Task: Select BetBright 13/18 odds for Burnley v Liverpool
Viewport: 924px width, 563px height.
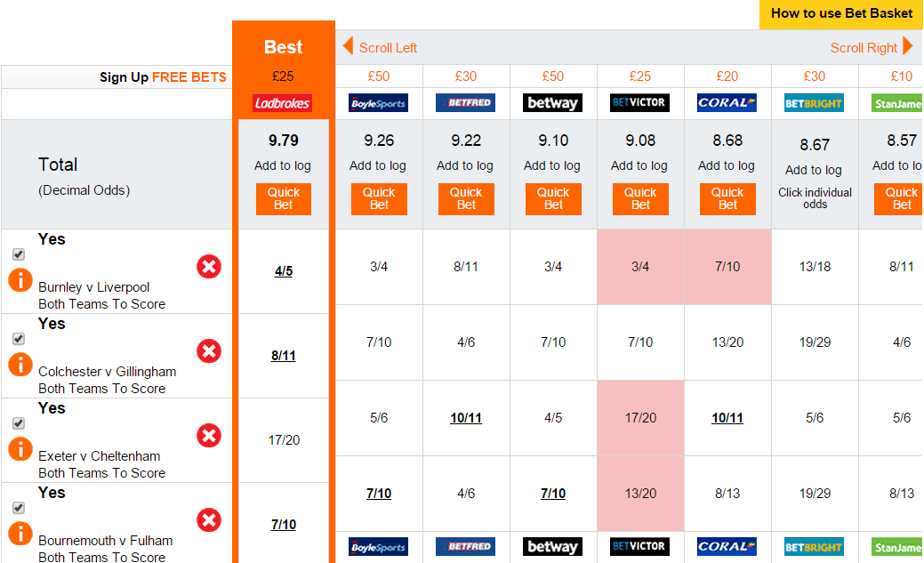Action: tap(815, 267)
